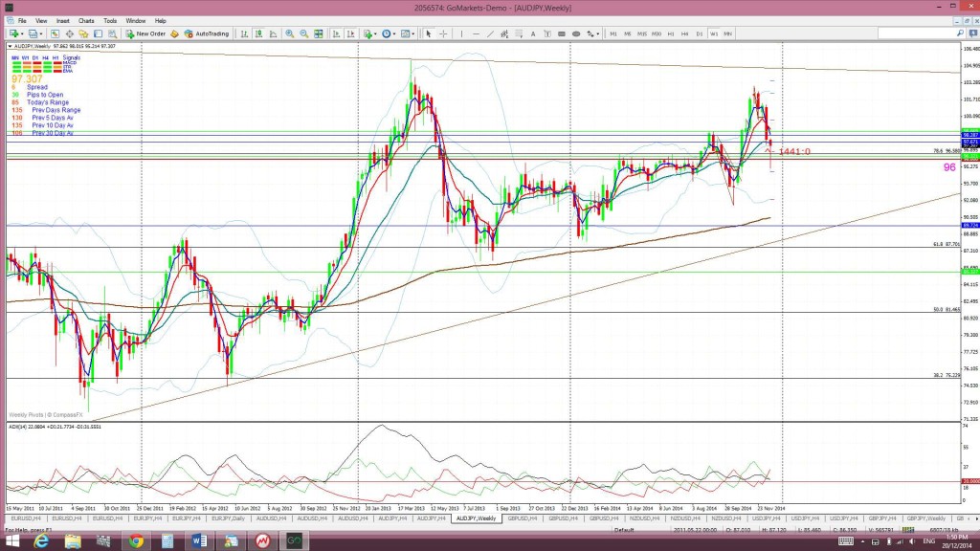The image size is (980, 551).
Task: Open the Templates icon
Action: tap(405, 33)
